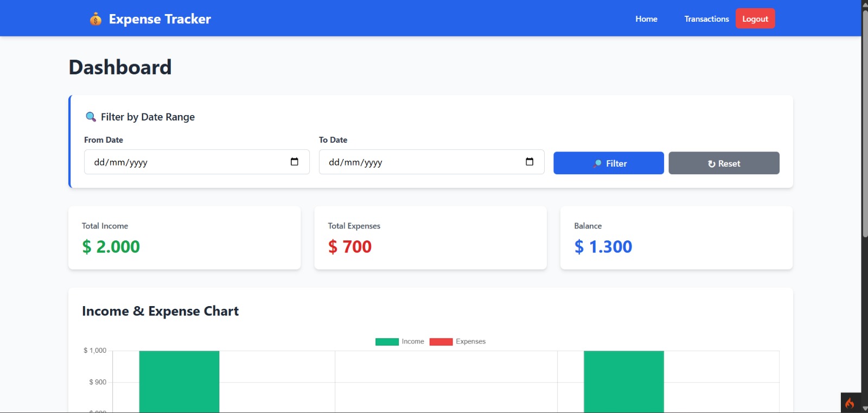Select the Total Income summary card
The height and width of the screenshot is (413, 868).
tap(184, 238)
